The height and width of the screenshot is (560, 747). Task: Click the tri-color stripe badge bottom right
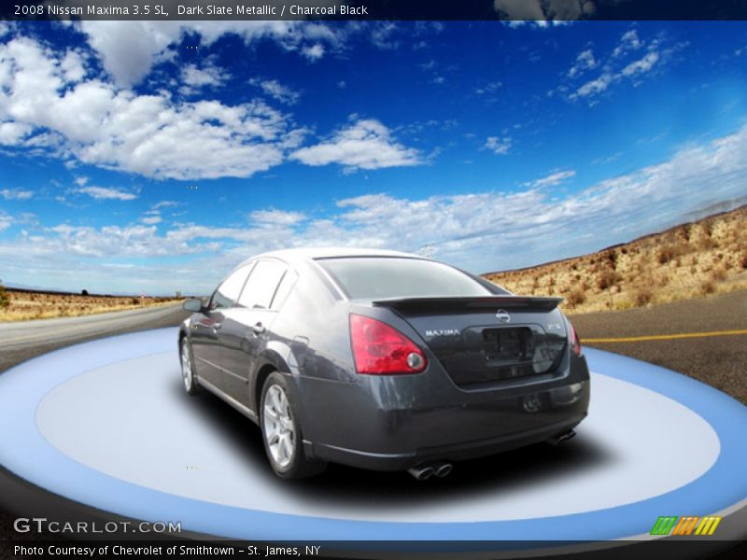click(684, 525)
